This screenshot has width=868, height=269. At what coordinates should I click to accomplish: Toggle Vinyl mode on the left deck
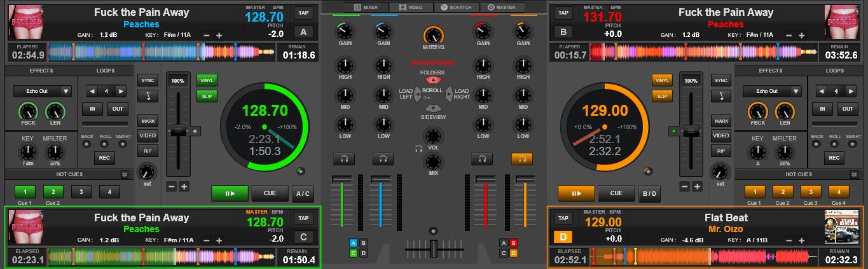tap(207, 80)
